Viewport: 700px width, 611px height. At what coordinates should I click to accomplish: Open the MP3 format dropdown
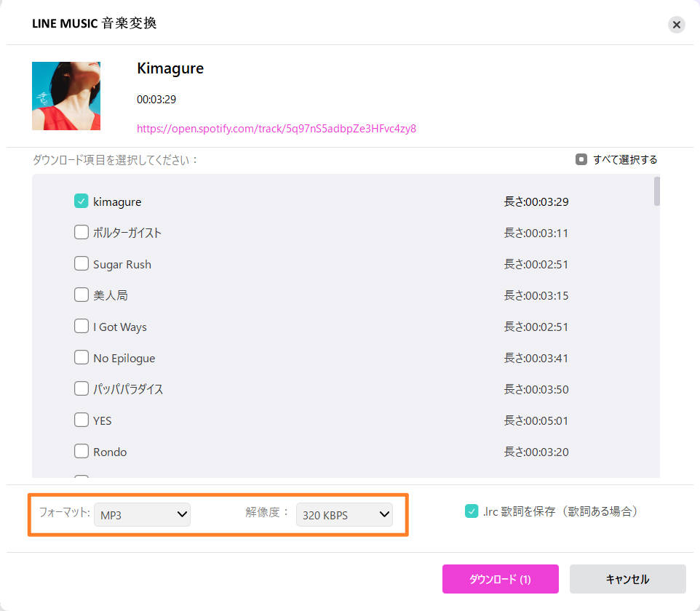click(x=143, y=514)
